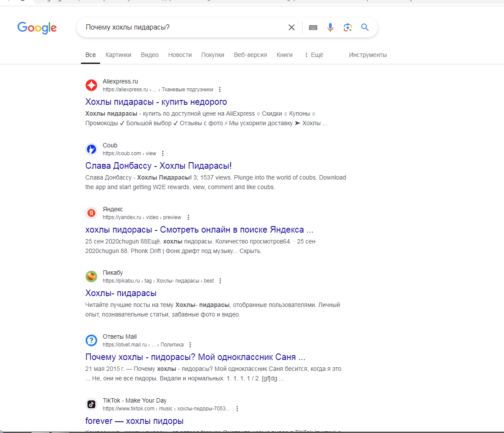Click the Ответы Mail snippet dated '21 мая 2015 г.'
The height and width of the screenshot is (433, 504).
tap(213, 373)
